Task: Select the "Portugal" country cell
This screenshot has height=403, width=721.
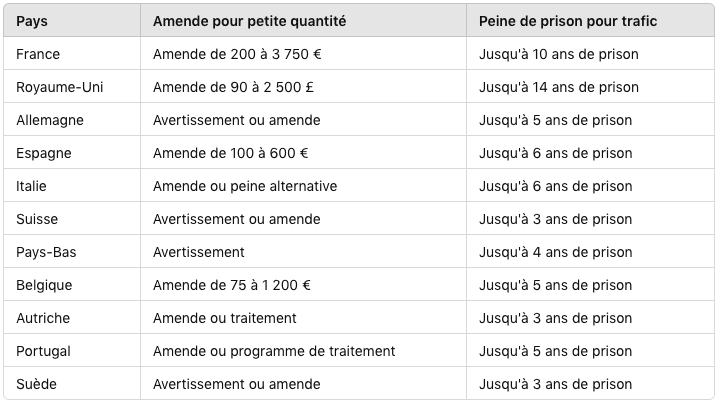Action: tap(44, 351)
